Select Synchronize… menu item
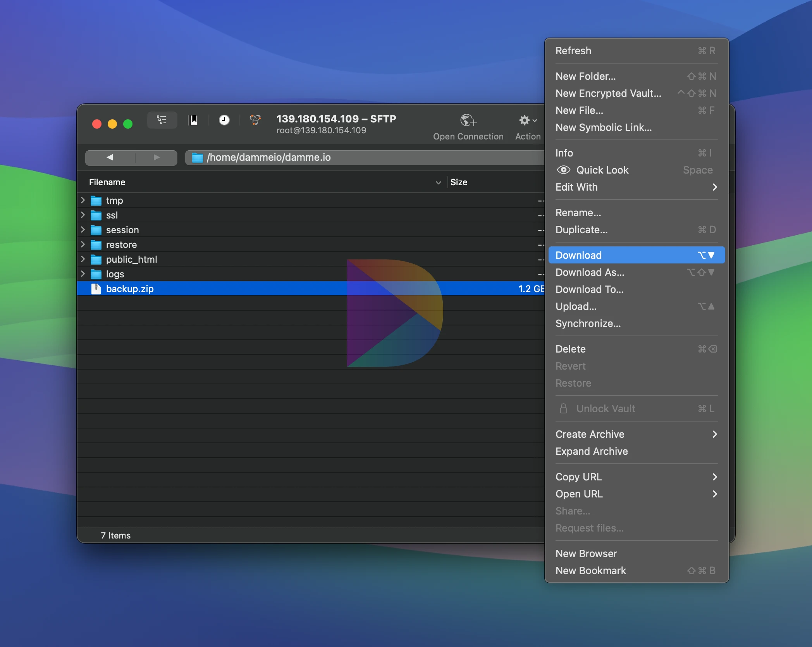 point(637,323)
